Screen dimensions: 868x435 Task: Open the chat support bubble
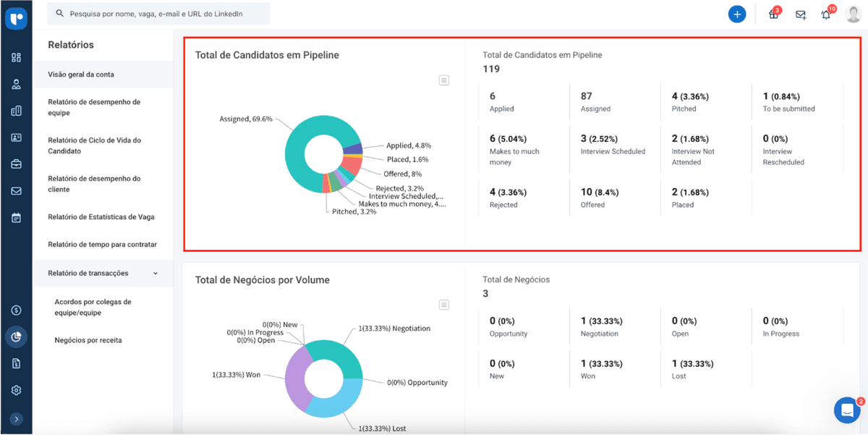tap(846, 410)
